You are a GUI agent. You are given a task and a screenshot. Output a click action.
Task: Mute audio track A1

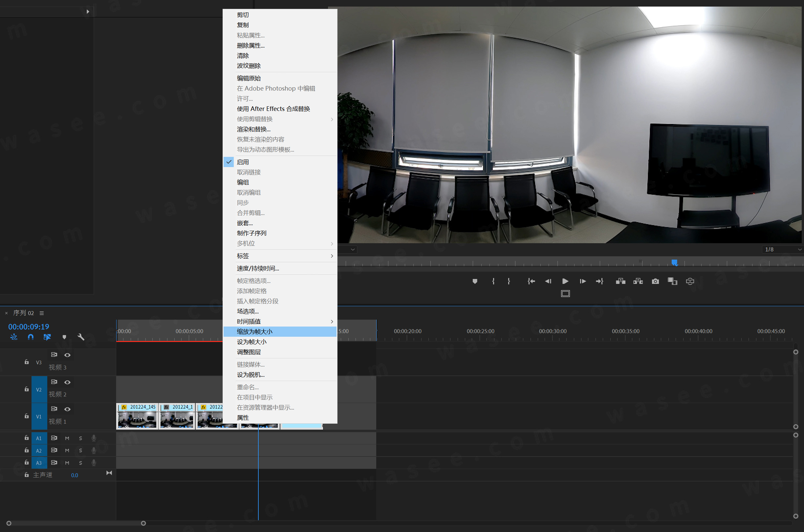click(x=67, y=438)
